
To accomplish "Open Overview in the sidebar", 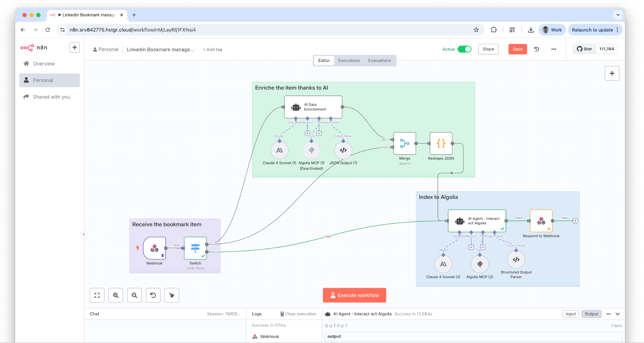I will click(49, 64).
